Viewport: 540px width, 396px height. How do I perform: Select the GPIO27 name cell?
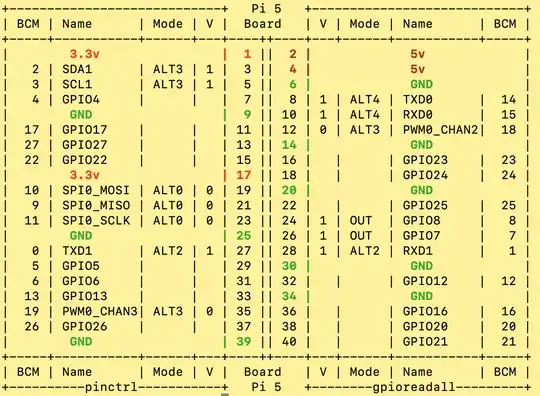pyautogui.click(x=85, y=145)
